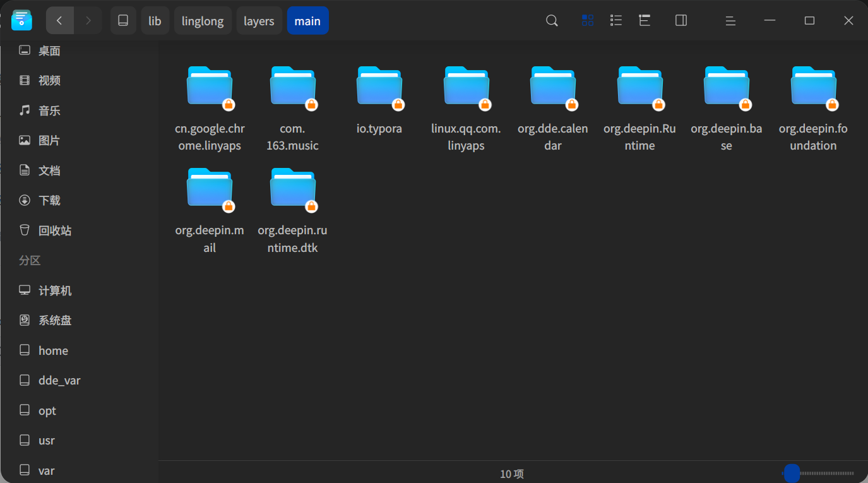Navigate to linglong in breadcrumb
This screenshot has width=868, height=483.
tap(203, 21)
